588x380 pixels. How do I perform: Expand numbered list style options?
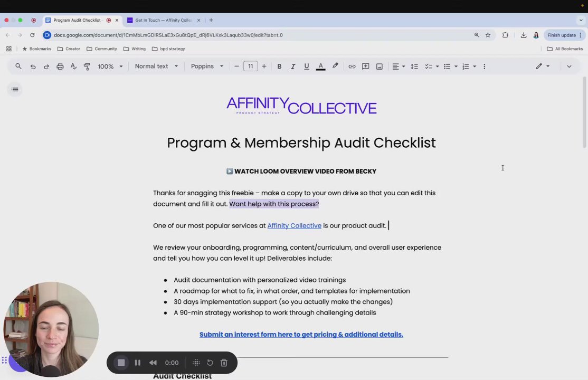pos(475,66)
